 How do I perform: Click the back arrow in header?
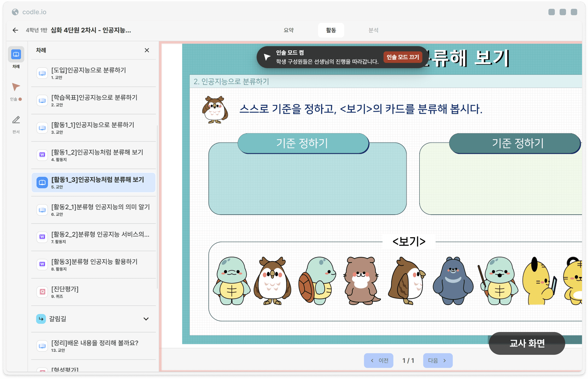tap(15, 30)
